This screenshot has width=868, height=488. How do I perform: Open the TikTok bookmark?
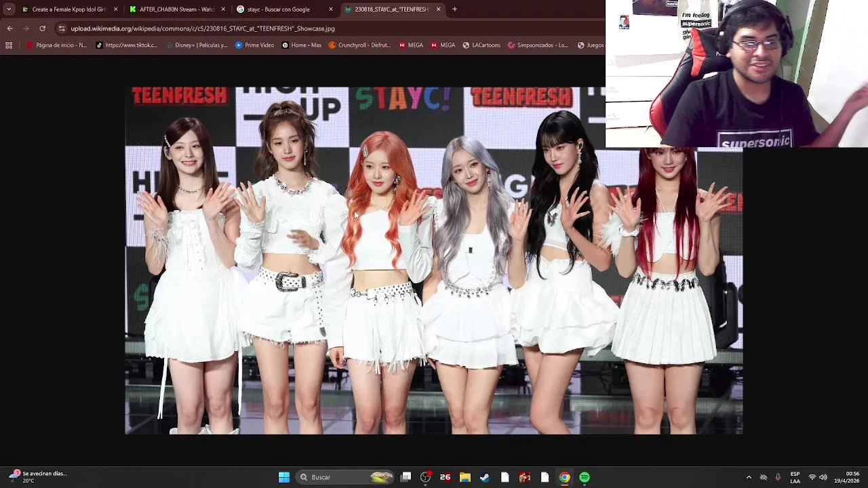[x=127, y=45]
